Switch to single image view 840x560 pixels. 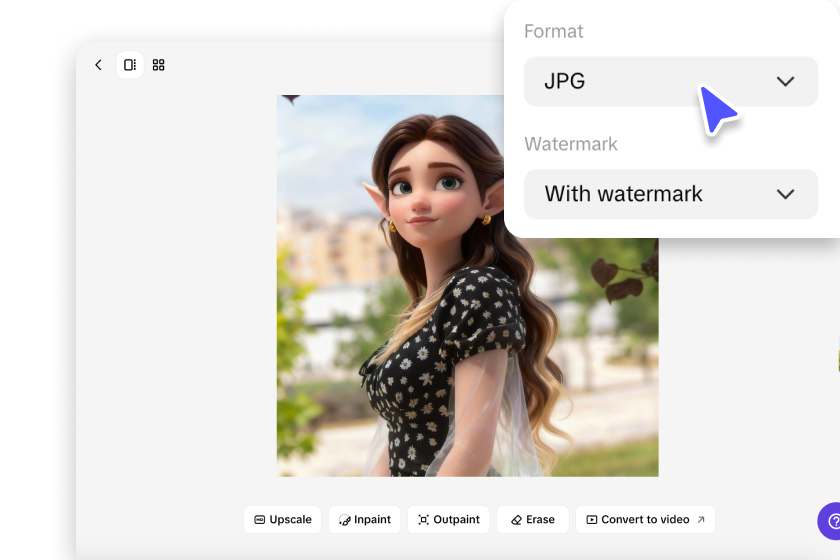click(129, 65)
